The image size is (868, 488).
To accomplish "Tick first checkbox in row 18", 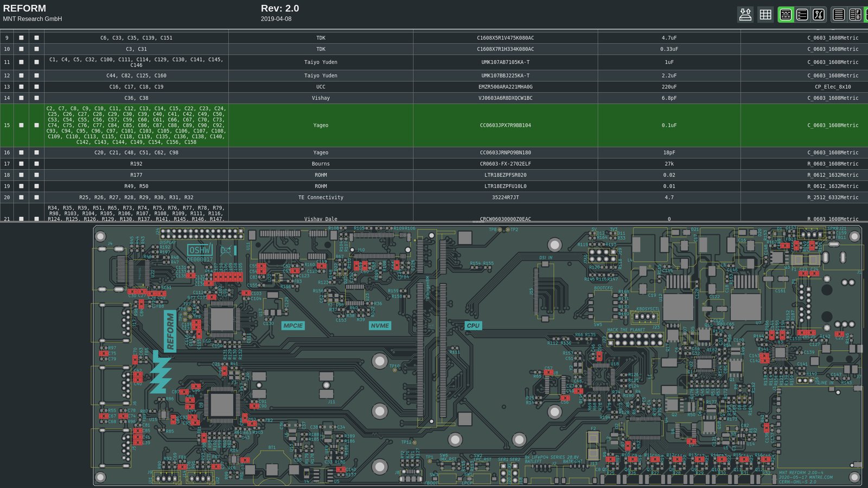I will (x=21, y=175).
